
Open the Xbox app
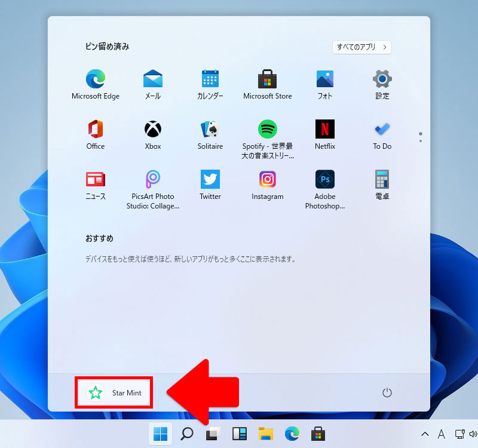[153, 135]
